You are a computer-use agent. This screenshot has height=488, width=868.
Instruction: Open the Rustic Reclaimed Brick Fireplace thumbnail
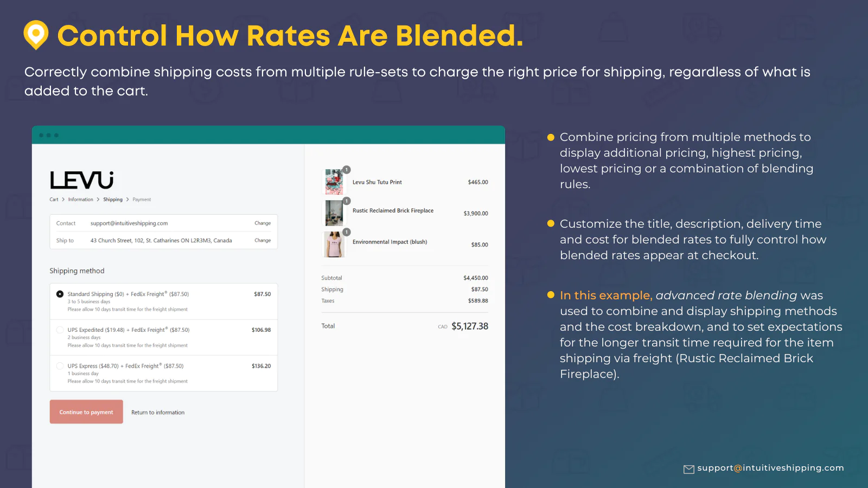click(334, 213)
